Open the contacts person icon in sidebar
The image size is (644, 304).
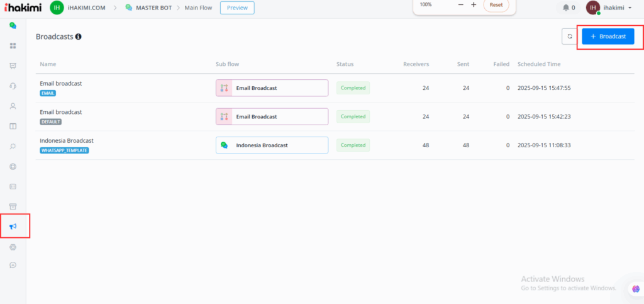(13, 106)
